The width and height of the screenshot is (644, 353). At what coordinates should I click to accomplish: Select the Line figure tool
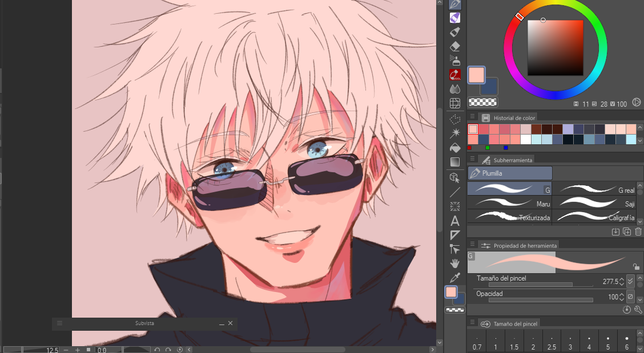(x=454, y=192)
